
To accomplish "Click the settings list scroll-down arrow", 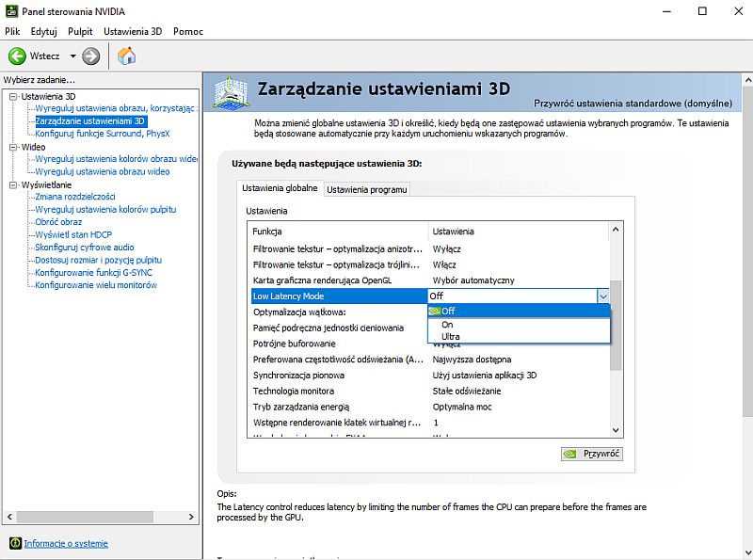I will [616, 430].
